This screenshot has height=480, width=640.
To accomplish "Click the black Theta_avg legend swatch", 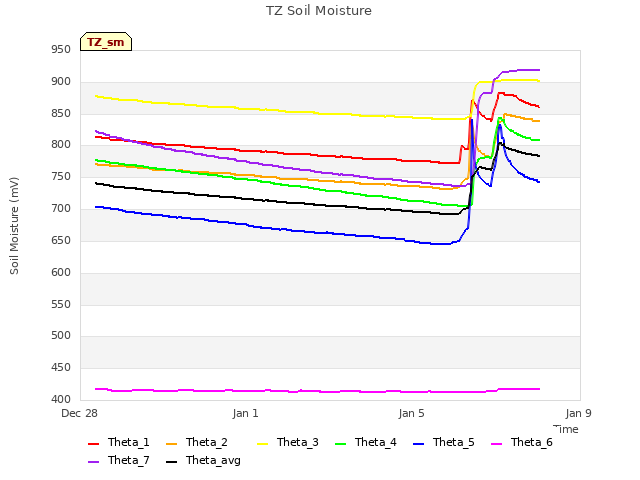I will pyautogui.click(x=172, y=462).
